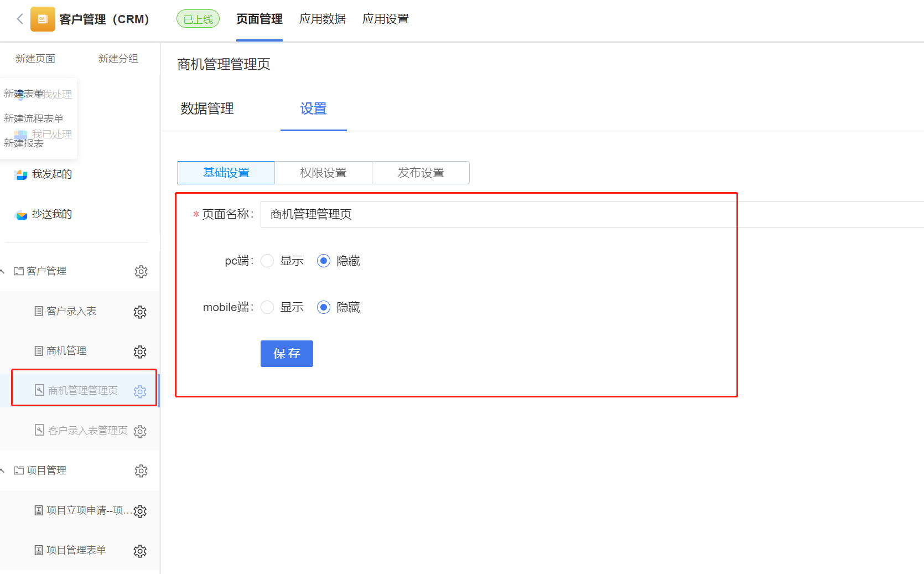Open 发布设置 sub-tab
The height and width of the screenshot is (574, 924).
pos(421,173)
